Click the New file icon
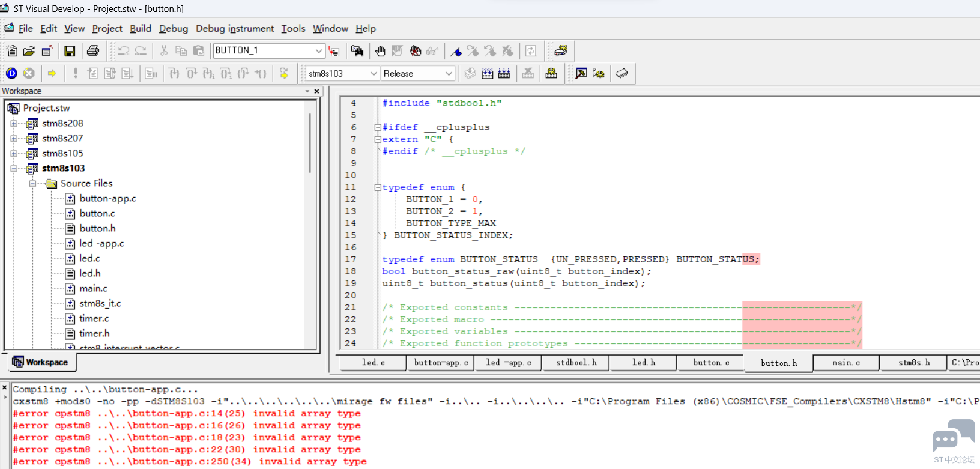Image resolution: width=980 pixels, height=469 pixels. (12, 51)
